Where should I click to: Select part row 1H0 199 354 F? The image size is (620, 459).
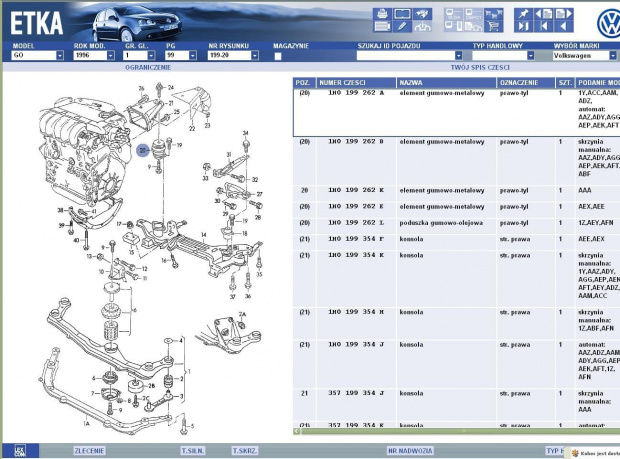point(457,242)
